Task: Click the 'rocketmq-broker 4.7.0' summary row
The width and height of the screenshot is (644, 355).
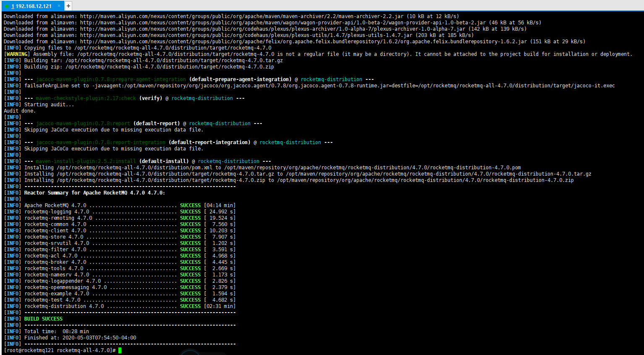Action: 120,262
